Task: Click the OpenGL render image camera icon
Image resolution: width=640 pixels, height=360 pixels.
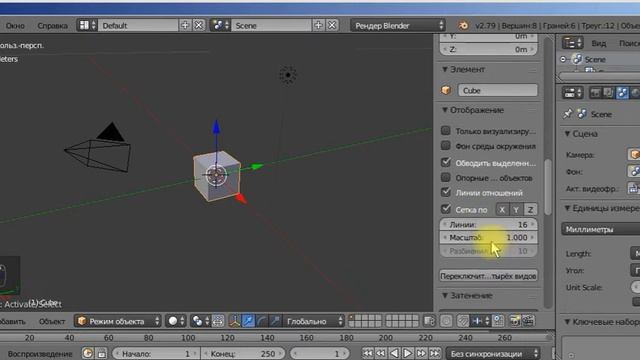Action: [515, 321]
